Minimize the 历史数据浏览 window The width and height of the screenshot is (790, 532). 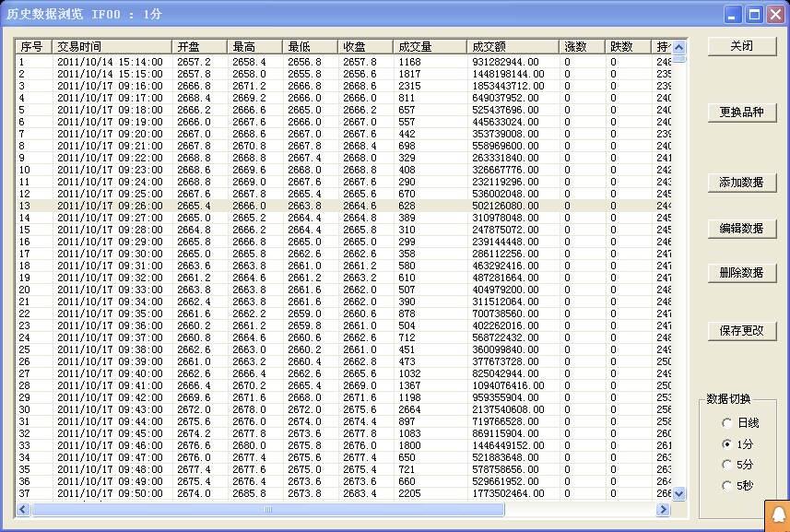pos(733,14)
